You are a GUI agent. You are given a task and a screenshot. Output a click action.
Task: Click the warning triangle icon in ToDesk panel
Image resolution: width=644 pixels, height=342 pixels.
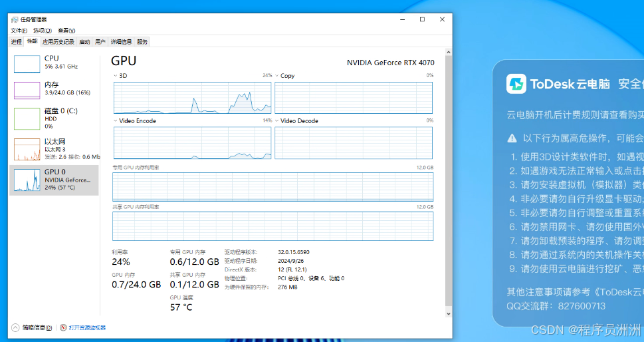point(512,138)
